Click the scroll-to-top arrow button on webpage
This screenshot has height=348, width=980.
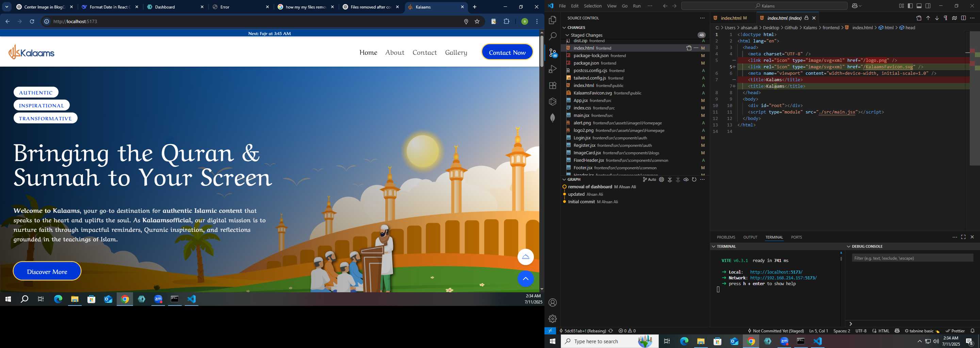coord(525,279)
